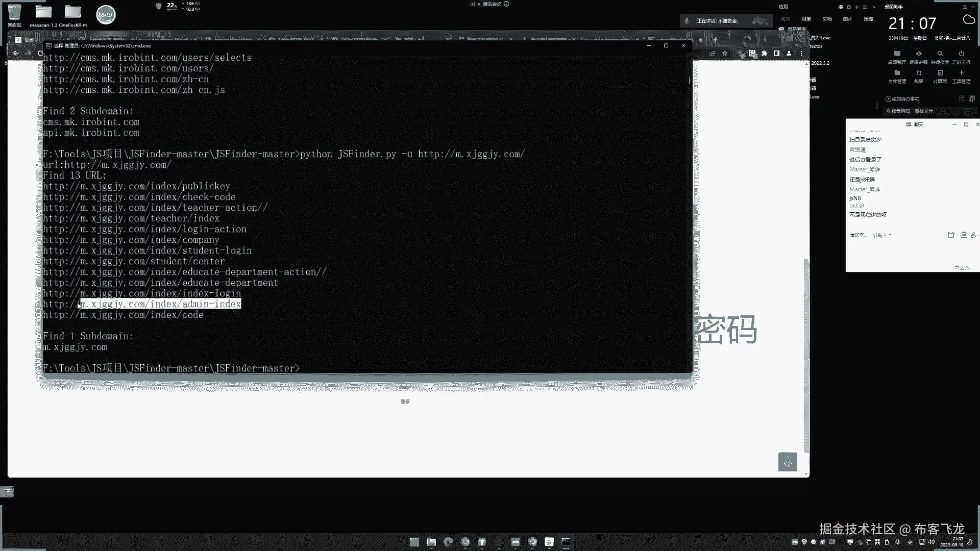Image resolution: width=980 pixels, height=551 pixels.
Task: Click the weather cloud icon beside clock
Action: [968, 20]
